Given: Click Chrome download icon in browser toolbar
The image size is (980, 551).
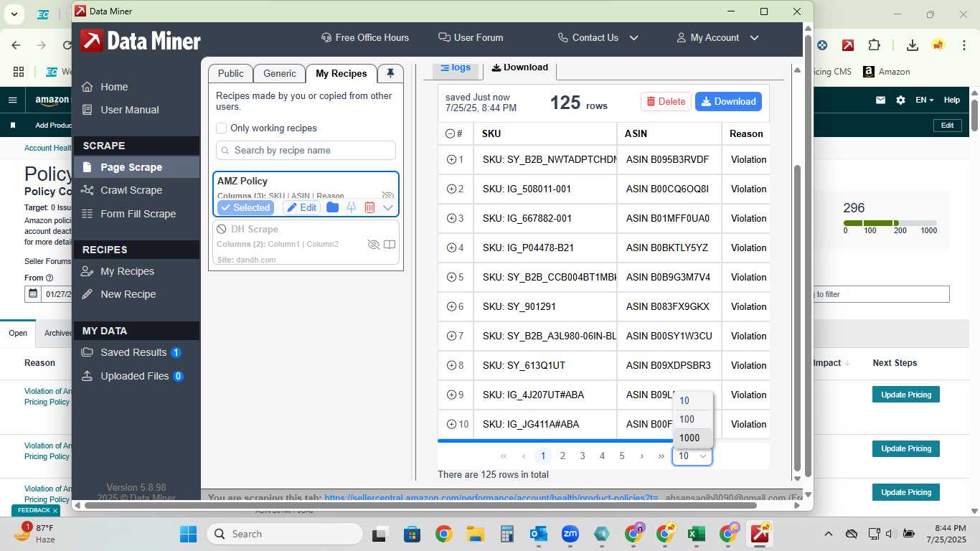Looking at the screenshot, I should (x=913, y=44).
